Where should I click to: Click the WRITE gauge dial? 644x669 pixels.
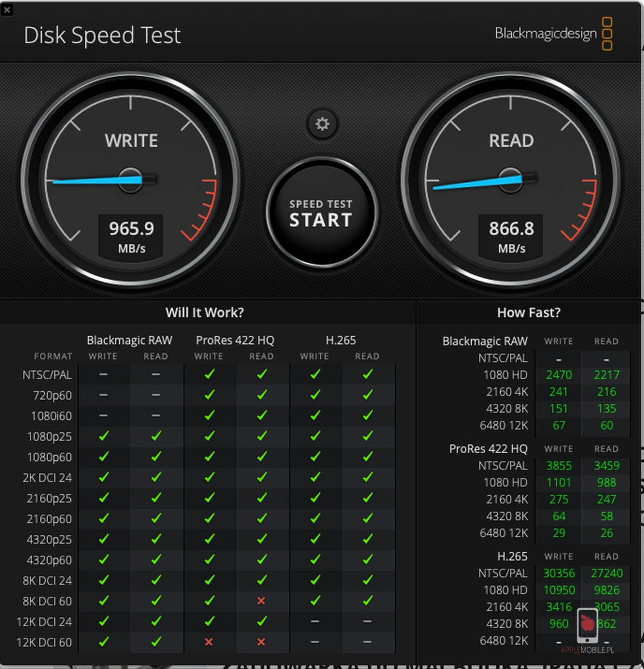[131, 179]
